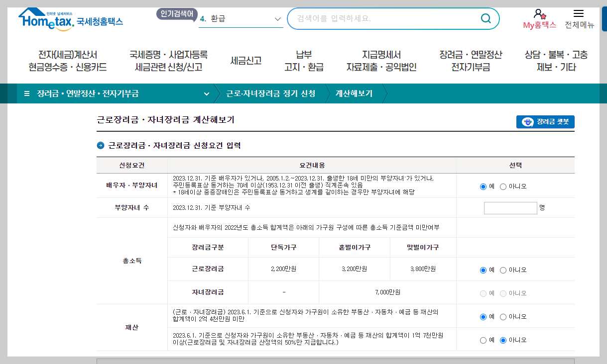Open 상담·불복·고충 제보·기타 menu
Viewport: 607px width, 364px height.
tap(556, 61)
